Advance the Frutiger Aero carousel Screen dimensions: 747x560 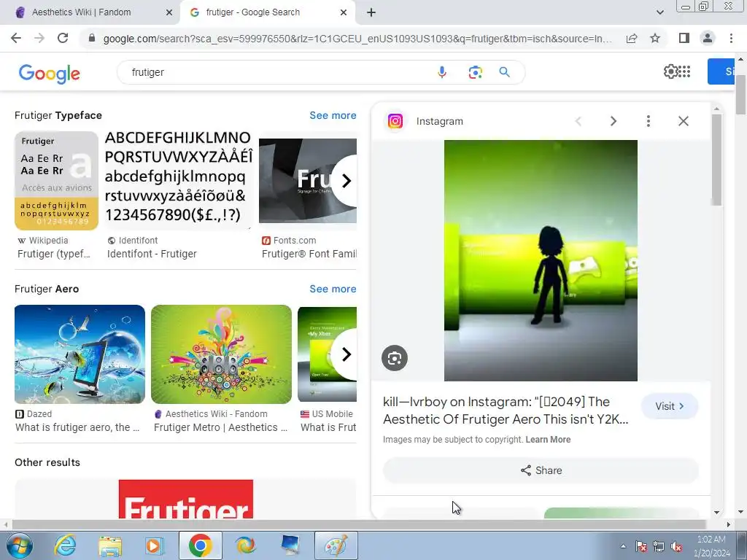(x=347, y=354)
